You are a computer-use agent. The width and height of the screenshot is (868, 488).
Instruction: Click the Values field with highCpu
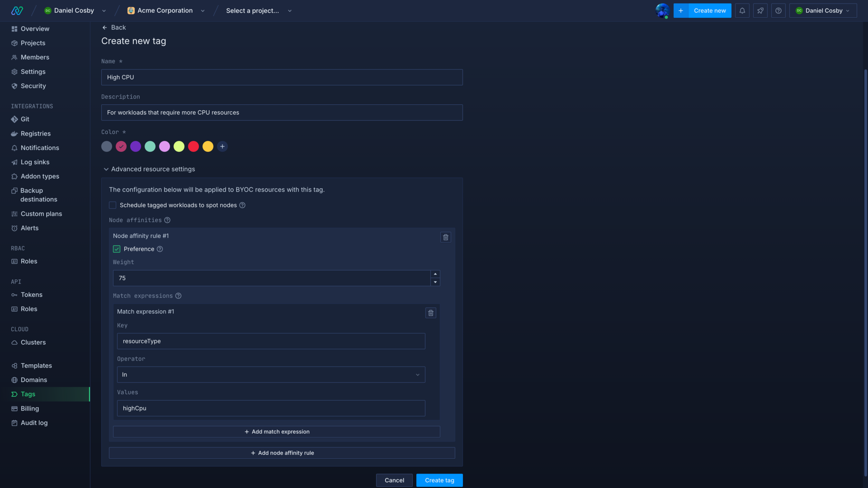271,408
